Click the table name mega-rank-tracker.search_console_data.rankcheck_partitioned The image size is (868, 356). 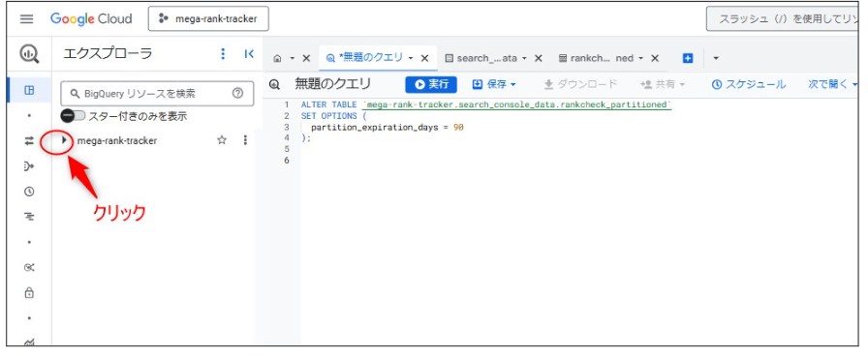tap(517, 104)
